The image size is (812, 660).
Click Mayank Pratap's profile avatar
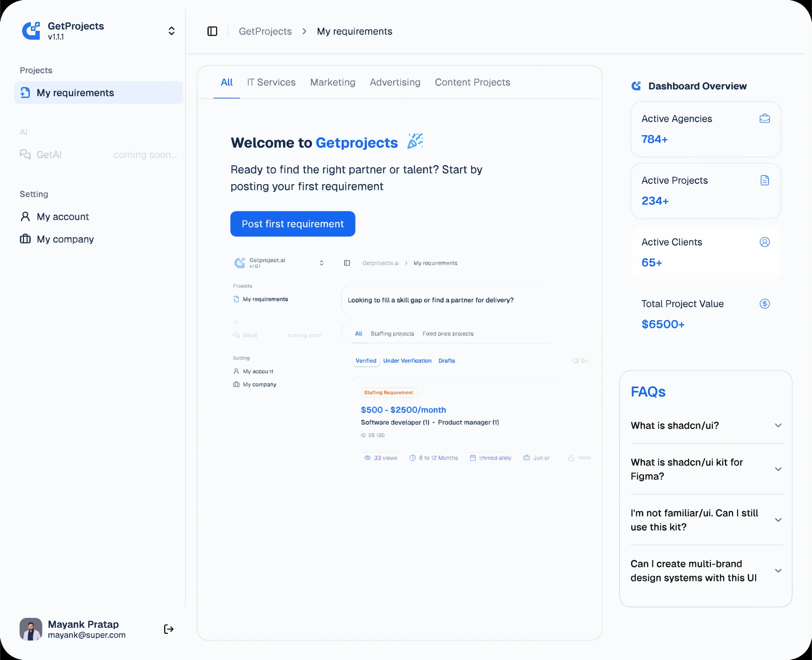click(31, 629)
